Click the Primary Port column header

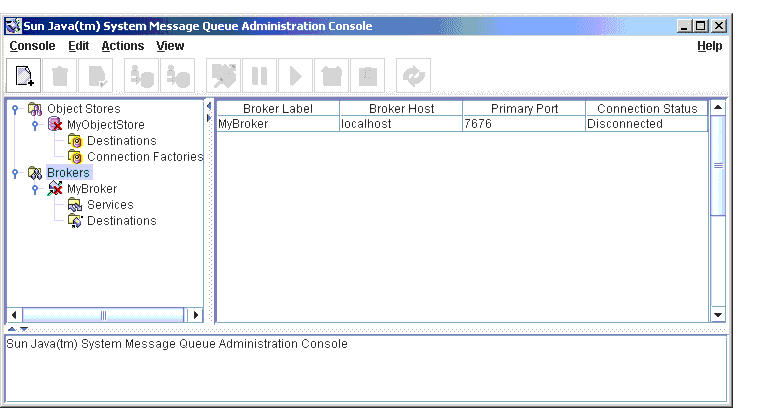tap(524, 108)
